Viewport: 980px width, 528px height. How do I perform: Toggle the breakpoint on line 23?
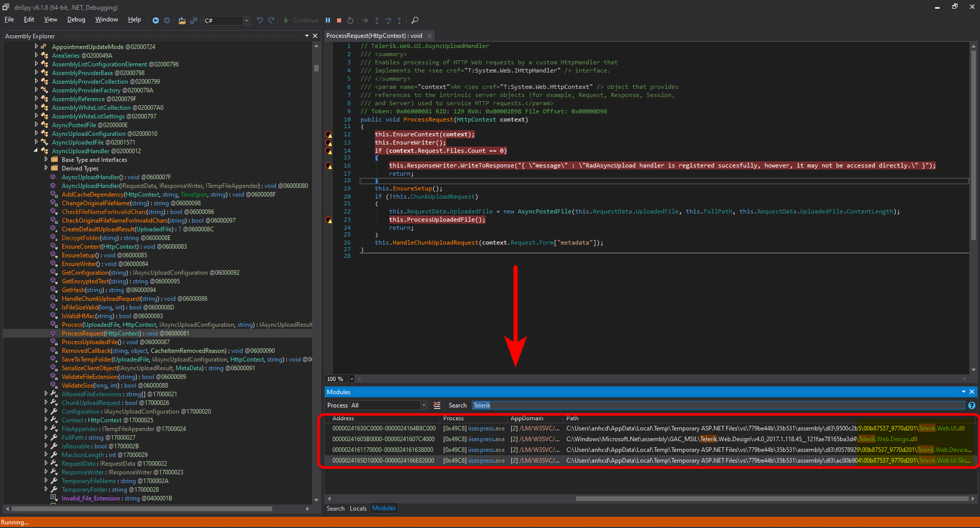coord(329,220)
